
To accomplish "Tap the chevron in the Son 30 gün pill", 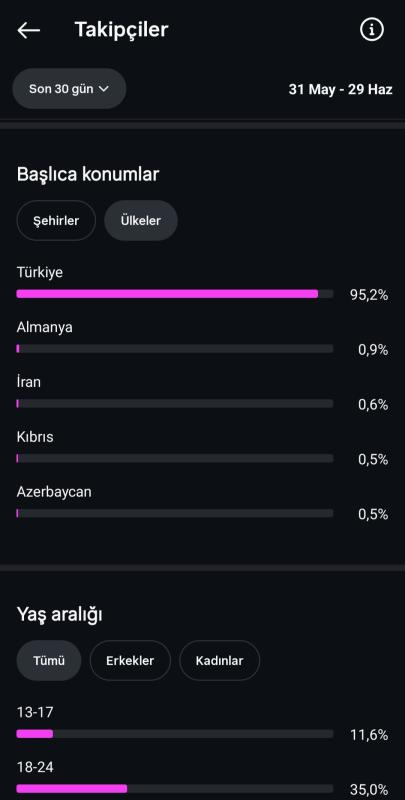I will [x=104, y=89].
